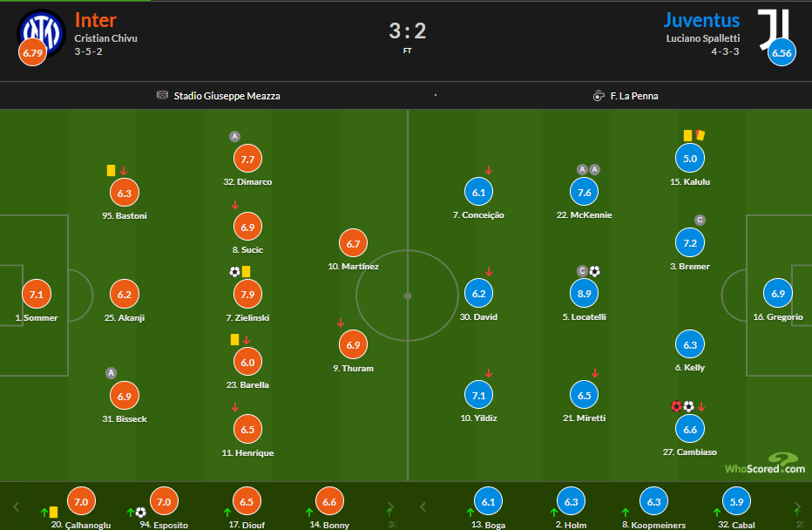This screenshot has height=530, width=812.
Task: Click the Inter club crest
Action: tap(42, 31)
